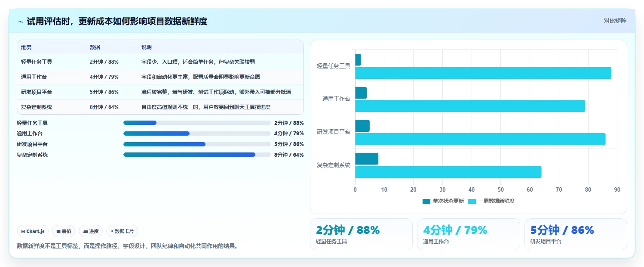Click table cell 通用工作台

[34, 77]
